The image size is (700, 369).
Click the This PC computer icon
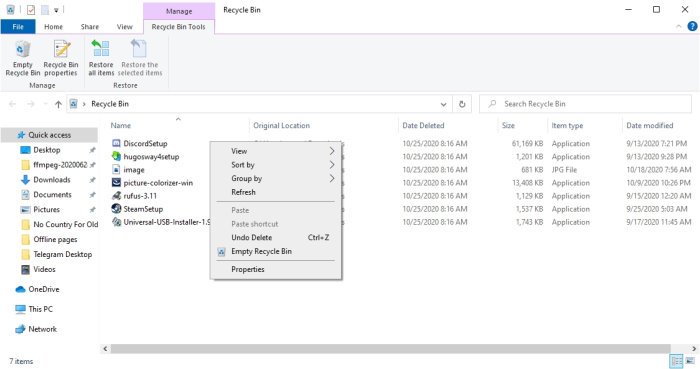click(x=21, y=309)
